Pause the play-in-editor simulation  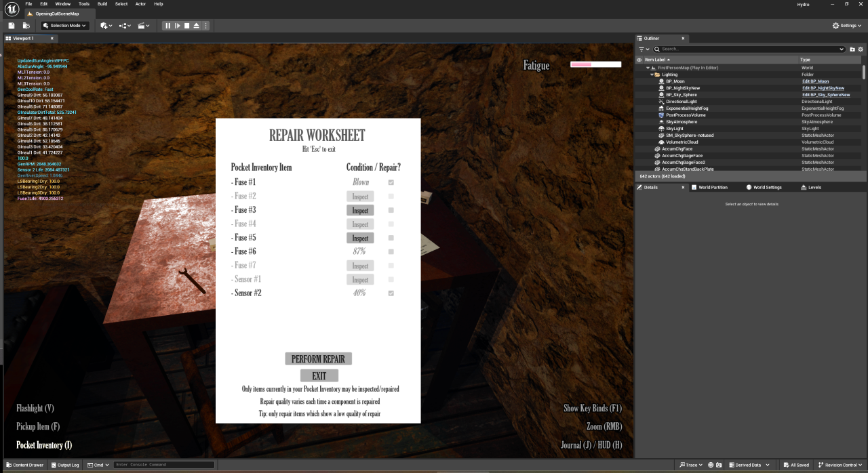167,26
